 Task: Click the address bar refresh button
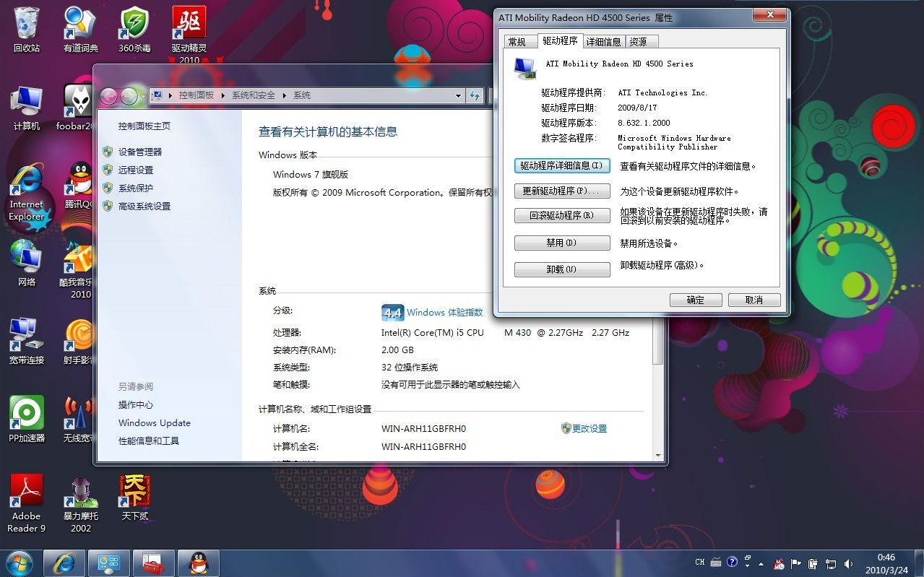pyautogui.click(x=475, y=95)
